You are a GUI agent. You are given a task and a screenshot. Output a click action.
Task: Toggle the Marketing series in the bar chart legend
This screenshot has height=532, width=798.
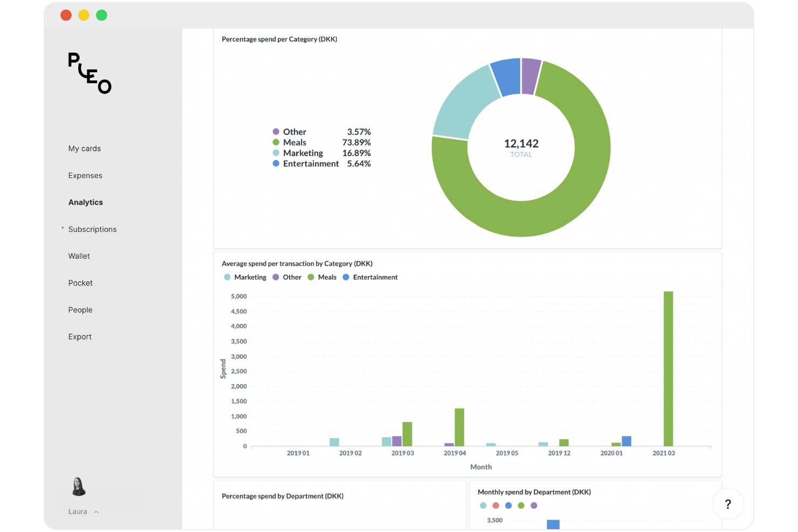click(245, 277)
